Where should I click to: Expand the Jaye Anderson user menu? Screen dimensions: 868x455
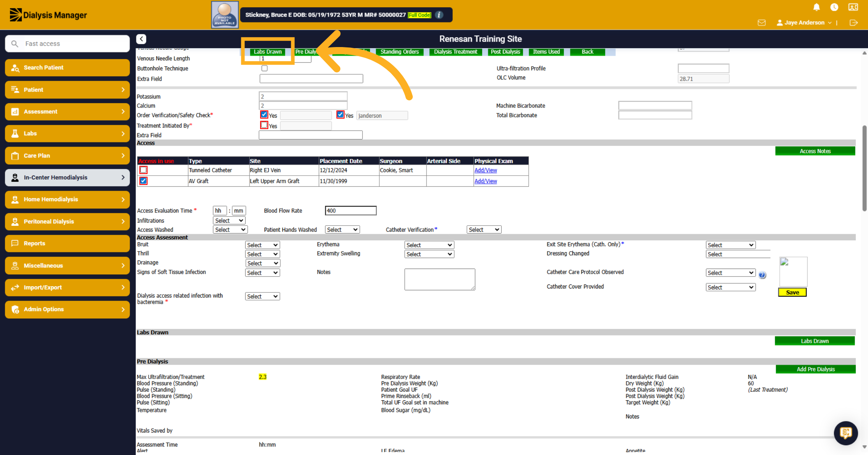click(x=804, y=22)
